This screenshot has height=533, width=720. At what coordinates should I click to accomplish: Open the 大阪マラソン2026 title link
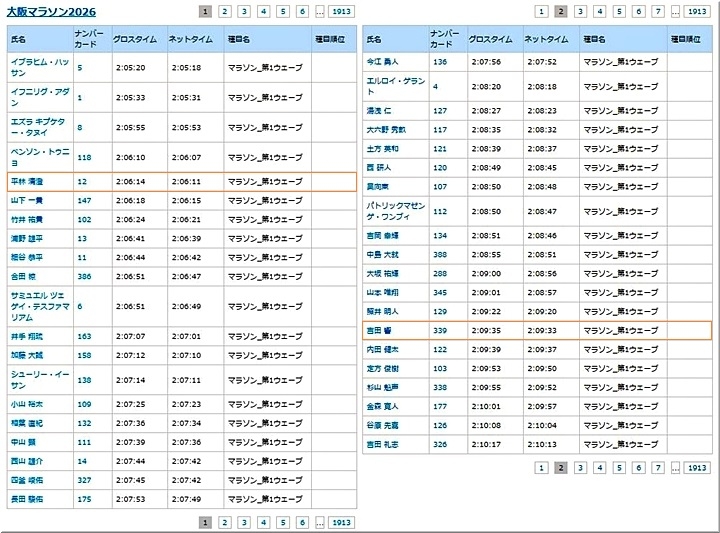point(54,12)
